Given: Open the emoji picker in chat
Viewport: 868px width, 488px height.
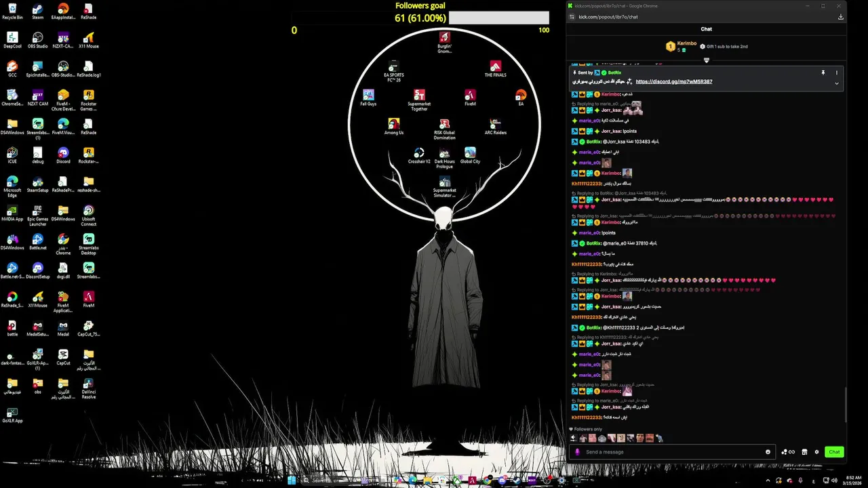Looking at the screenshot, I should point(768,452).
